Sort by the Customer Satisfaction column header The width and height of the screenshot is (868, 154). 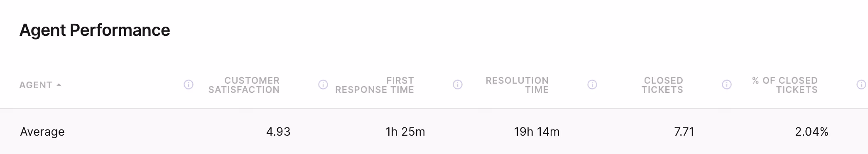coord(244,85)
